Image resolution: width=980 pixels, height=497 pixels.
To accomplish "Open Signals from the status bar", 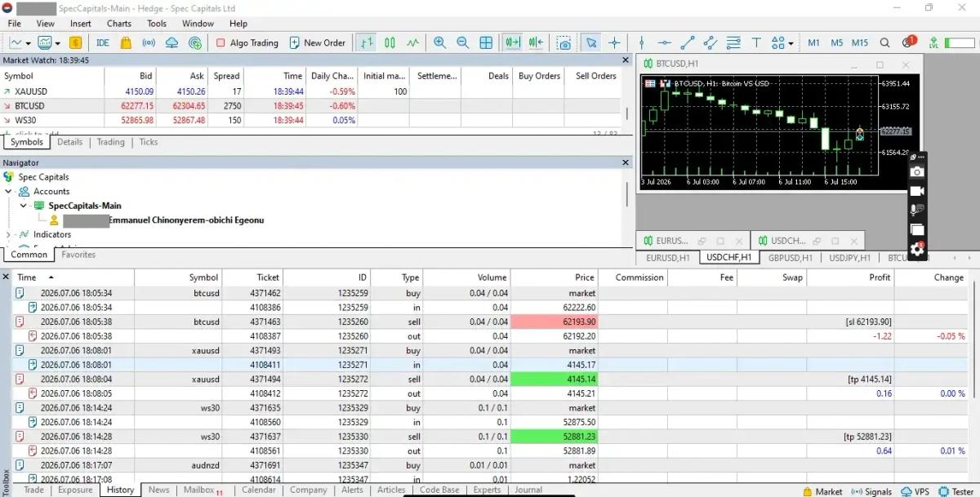I will click(872, 491).
